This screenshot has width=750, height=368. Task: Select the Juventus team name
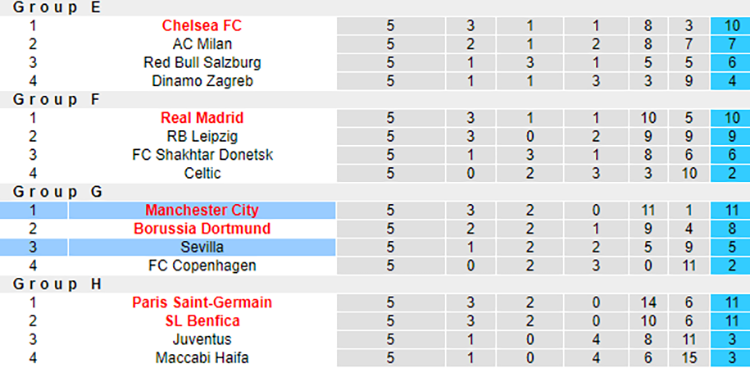click(x=202, y=340)
